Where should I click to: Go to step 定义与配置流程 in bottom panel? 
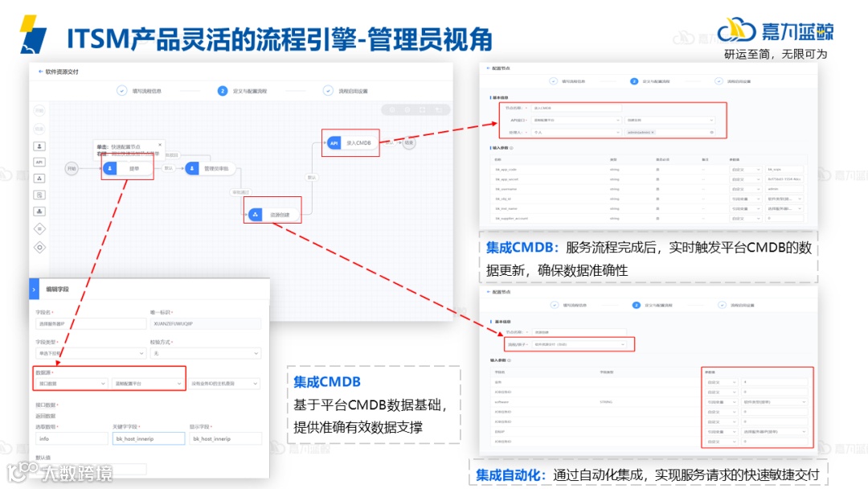click(652, 305)
